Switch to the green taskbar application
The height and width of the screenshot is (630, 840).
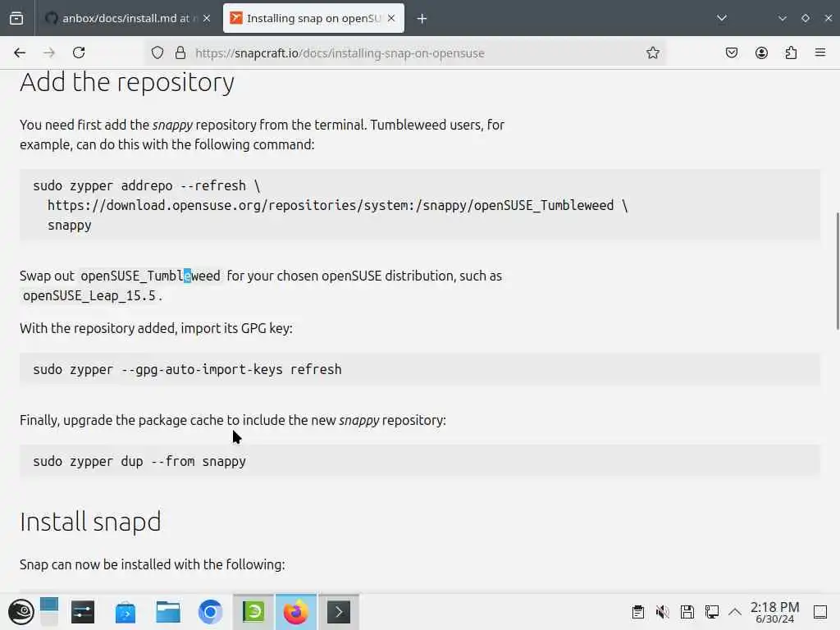click(253, 612)
